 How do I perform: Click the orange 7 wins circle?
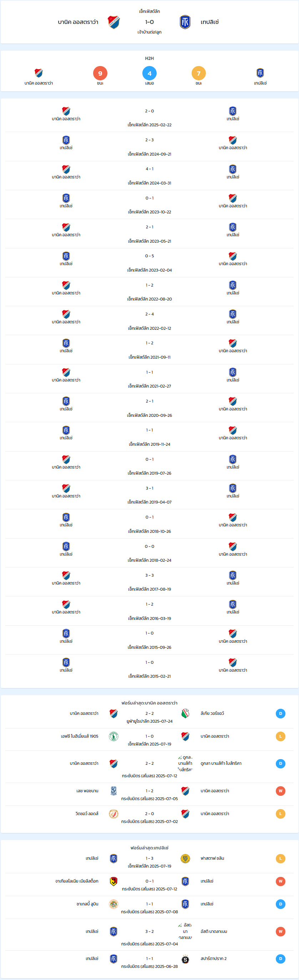coord(199,74)
